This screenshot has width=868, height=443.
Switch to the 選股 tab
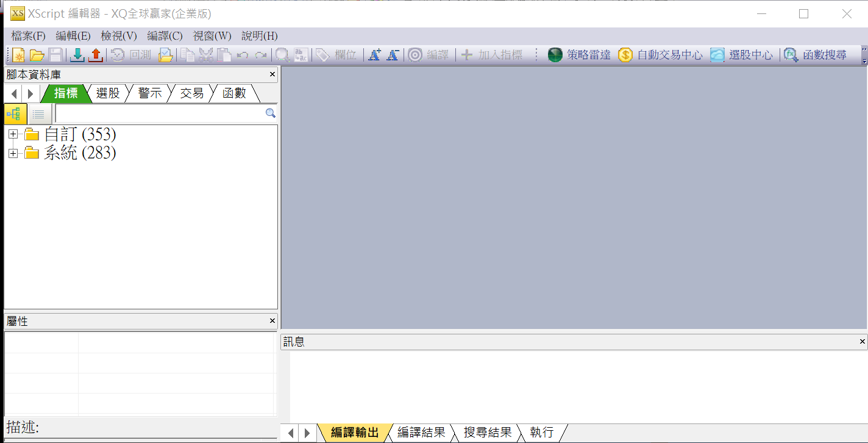tap(108, 93)
